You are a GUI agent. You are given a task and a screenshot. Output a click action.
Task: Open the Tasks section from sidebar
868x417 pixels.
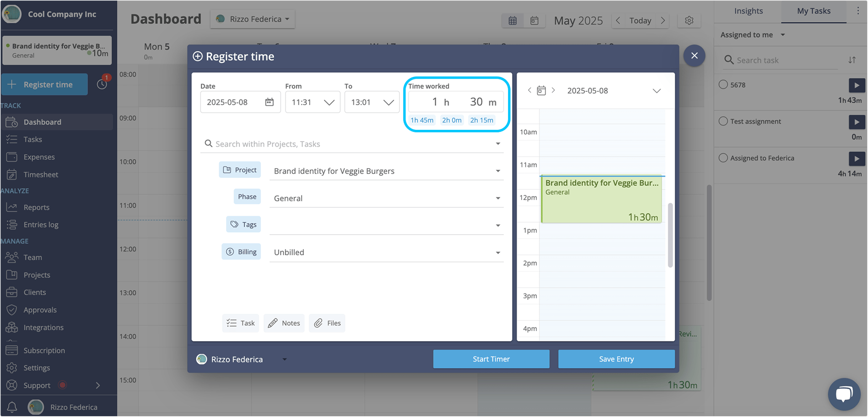(33, 139)
